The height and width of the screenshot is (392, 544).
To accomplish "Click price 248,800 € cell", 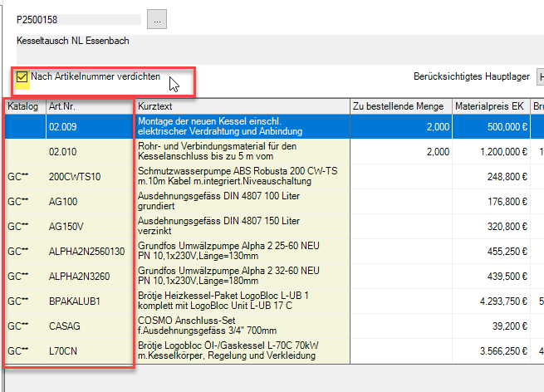I will (x=491, y=177).
